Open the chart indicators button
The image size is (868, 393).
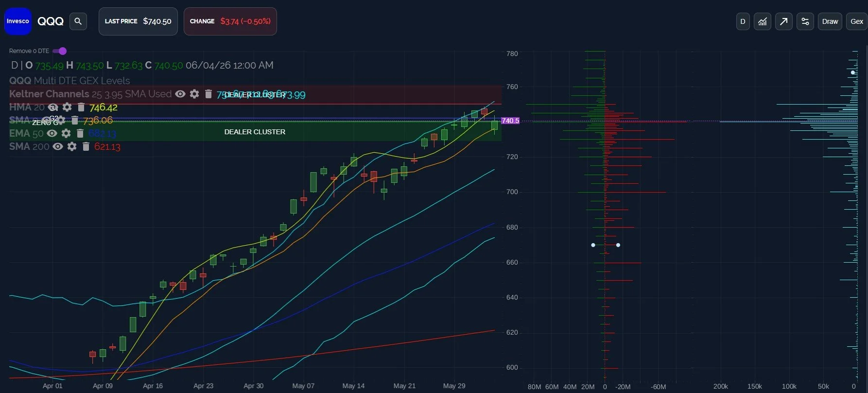(x=763, y=21)
